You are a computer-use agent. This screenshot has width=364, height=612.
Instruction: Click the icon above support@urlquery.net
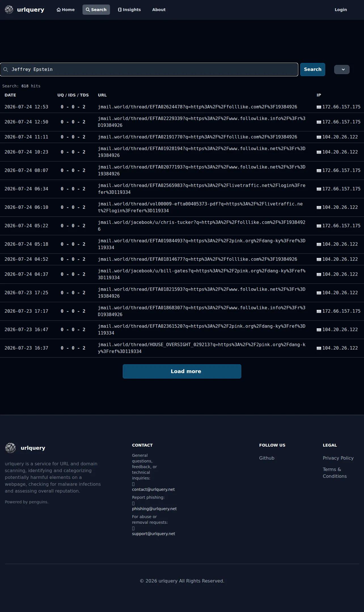coord(133,528)
